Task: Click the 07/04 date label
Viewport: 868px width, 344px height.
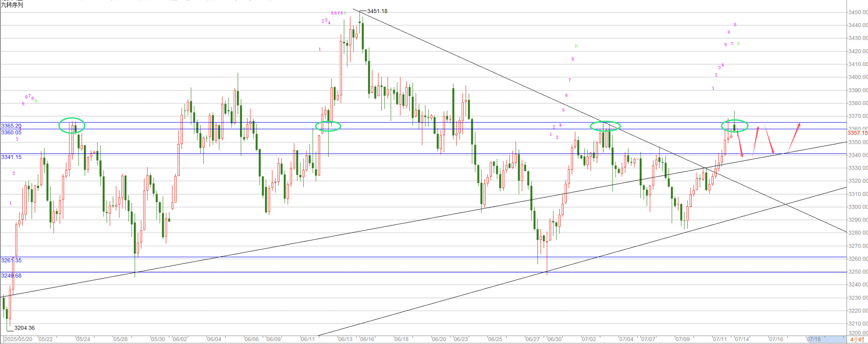Action: (627, 339)
